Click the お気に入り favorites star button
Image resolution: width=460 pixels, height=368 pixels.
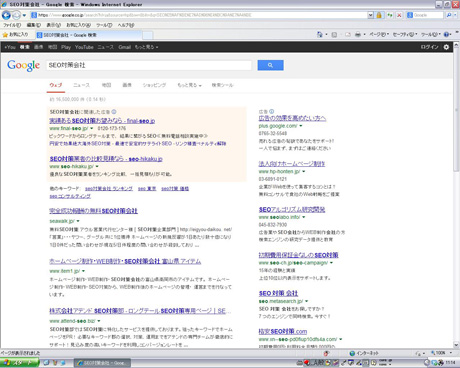(x=15, y=35)
